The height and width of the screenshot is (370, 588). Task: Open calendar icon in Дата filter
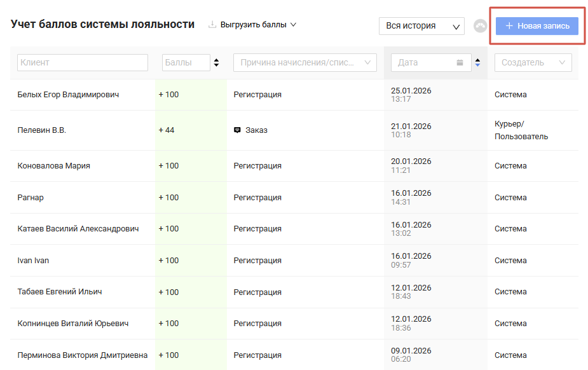(460, 62)
